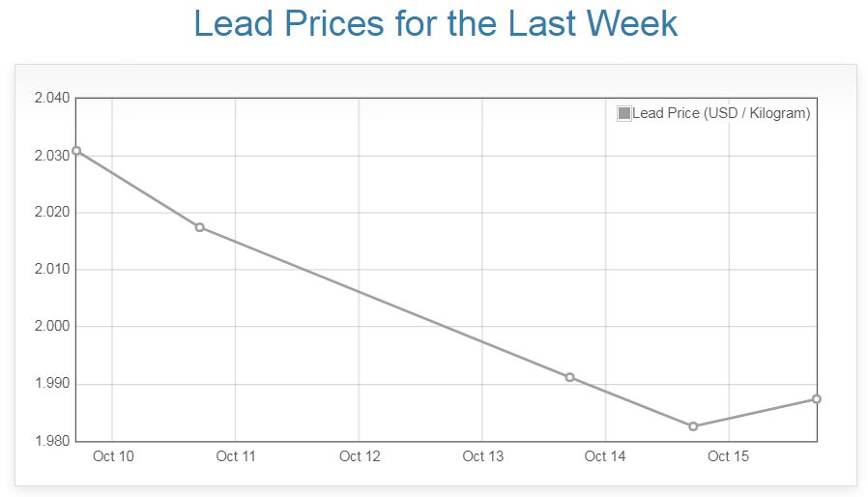Click the Oct 12 x-axis label
The image size is (868, 497).
click(360, 456)
